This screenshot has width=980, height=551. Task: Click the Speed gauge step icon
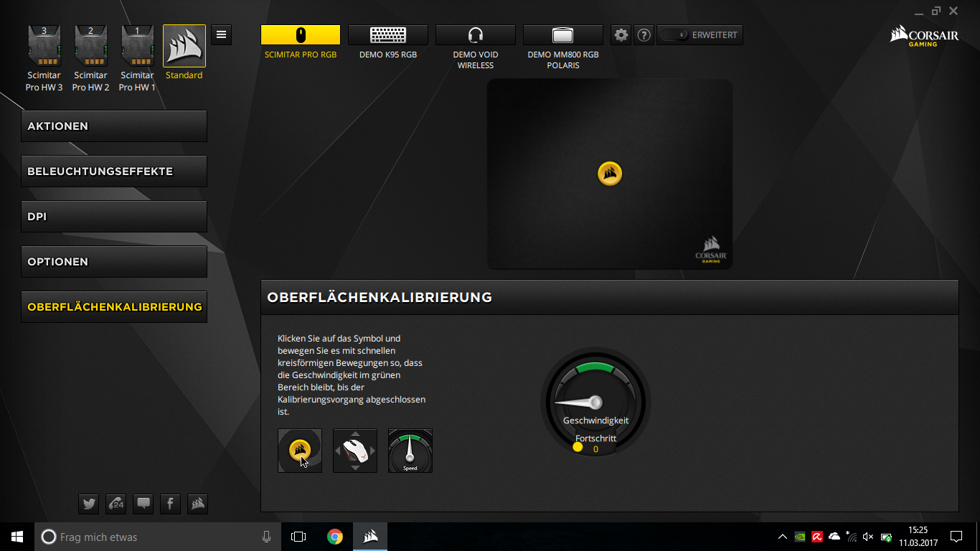pos(410,451)
